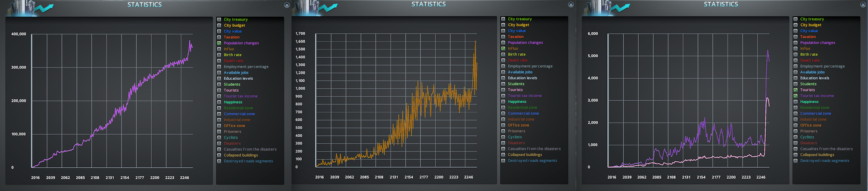Click Destroyed roads segments label in right panel
Image resolution: width=868 pixels, height=191 pixels.
824,161
